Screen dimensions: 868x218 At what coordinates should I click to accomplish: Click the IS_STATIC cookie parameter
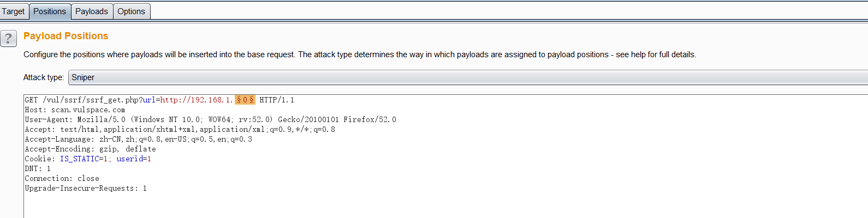79,159
